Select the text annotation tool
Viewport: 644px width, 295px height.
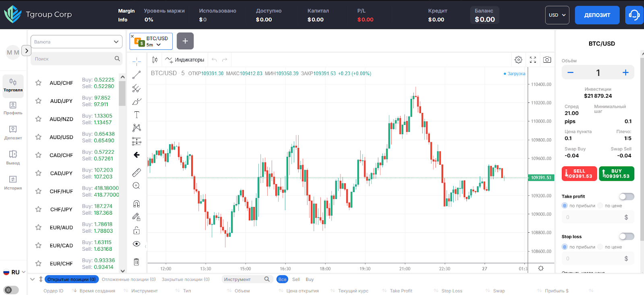tap(136, 115)
